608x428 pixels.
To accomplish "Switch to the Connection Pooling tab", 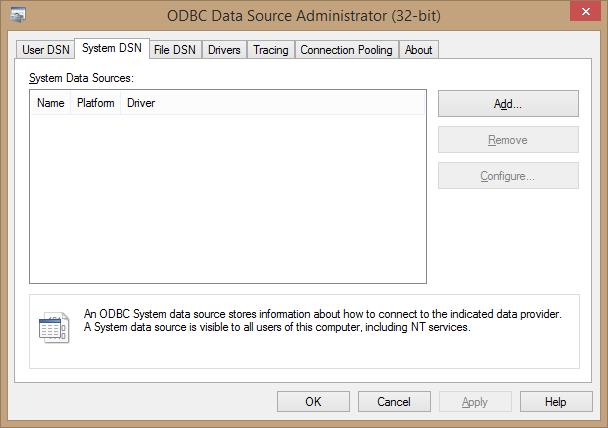I will [x=347, y=50].
